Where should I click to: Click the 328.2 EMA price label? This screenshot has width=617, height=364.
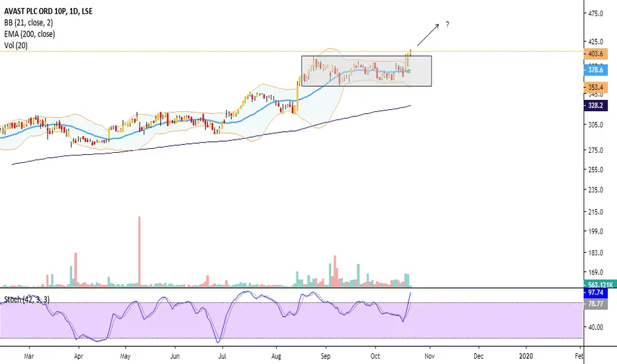click(595, 105)
